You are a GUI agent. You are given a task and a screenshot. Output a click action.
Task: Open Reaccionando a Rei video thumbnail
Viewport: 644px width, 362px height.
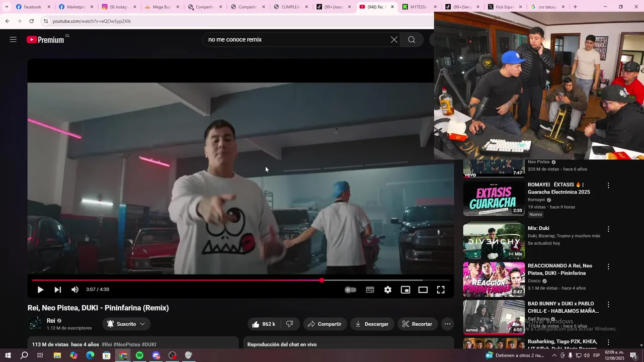[x=494, y=279]
